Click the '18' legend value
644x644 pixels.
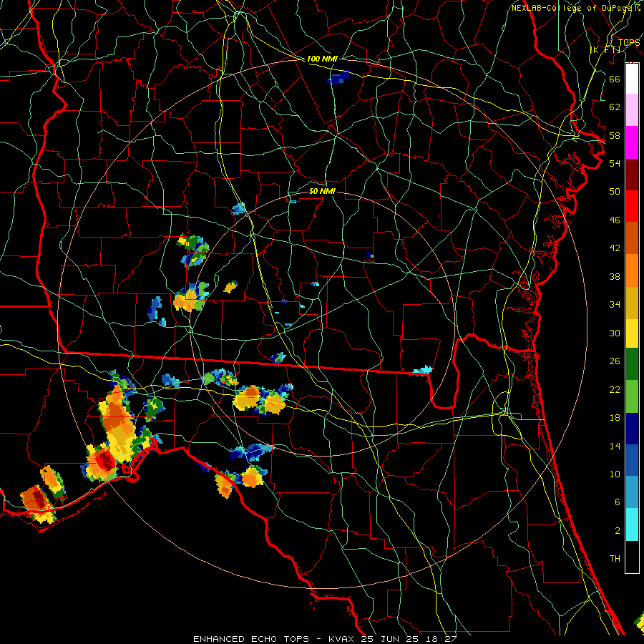pyautogui.click(x=615, y=418)
